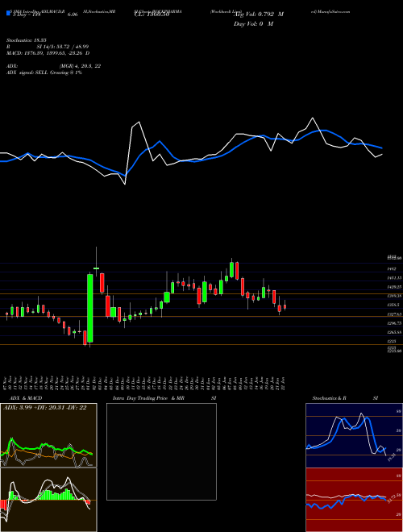The image size is (403, 532).
Task: Click the 1492 price level label
Action: [392, 268]
